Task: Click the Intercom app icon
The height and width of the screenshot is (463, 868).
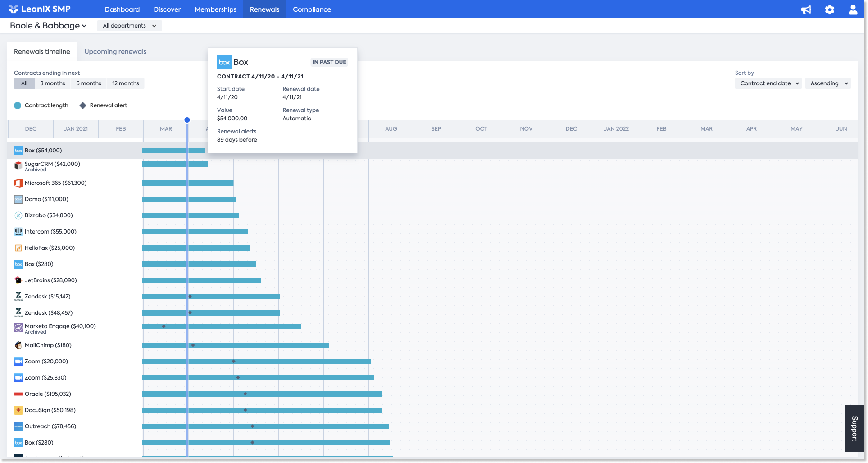Action: (x=18, y=232)
